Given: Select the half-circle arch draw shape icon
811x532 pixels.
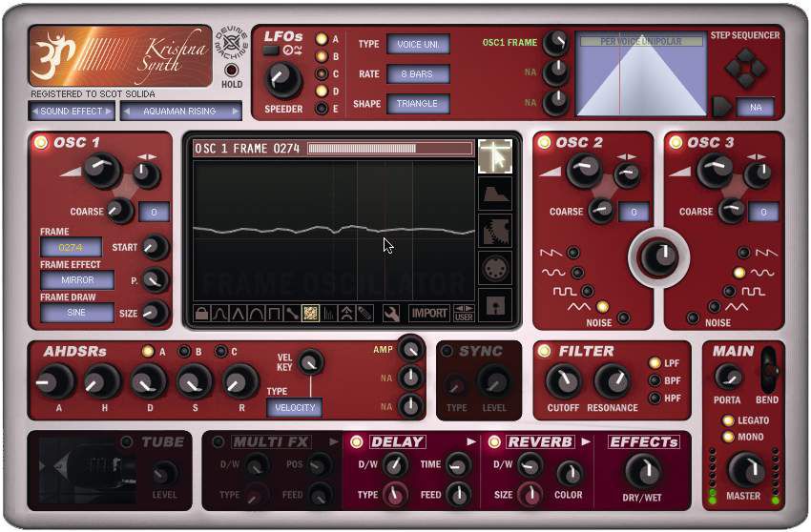Looking at the screenshot, I should tap(256, 314).
